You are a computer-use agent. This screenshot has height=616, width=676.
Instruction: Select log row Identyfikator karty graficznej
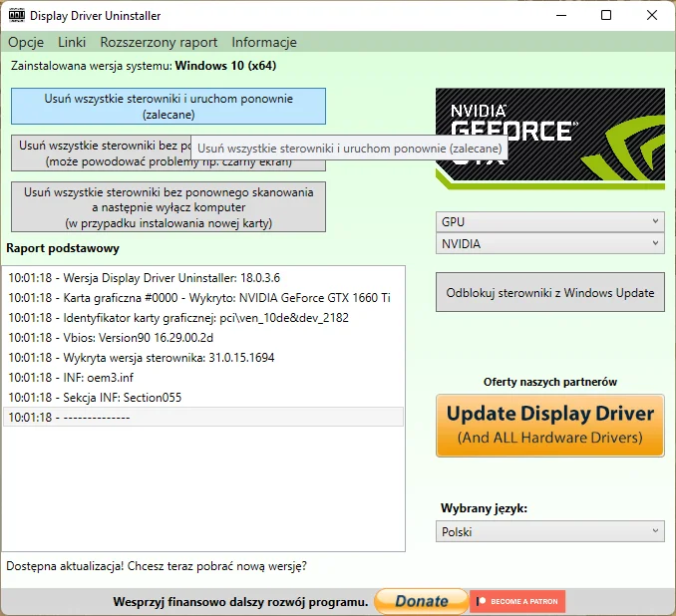[x=203, y=318]
